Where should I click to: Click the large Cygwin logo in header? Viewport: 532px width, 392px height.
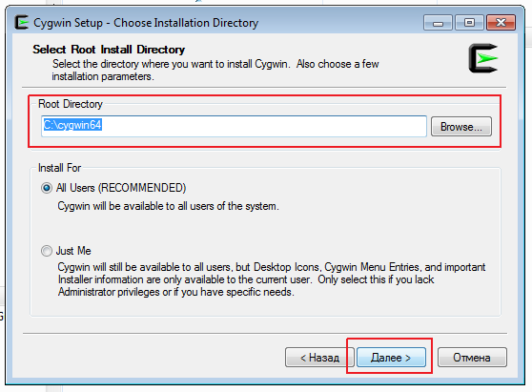point(483,58)
